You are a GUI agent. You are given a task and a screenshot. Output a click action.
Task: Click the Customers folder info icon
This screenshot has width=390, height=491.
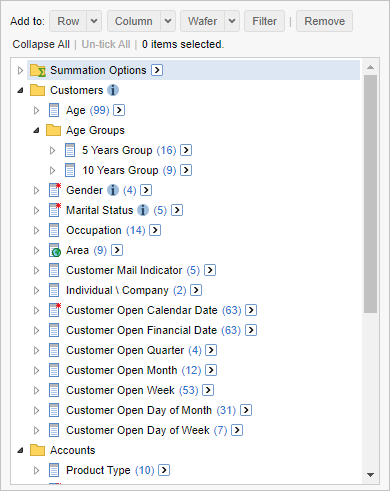(x=113, y=90)
